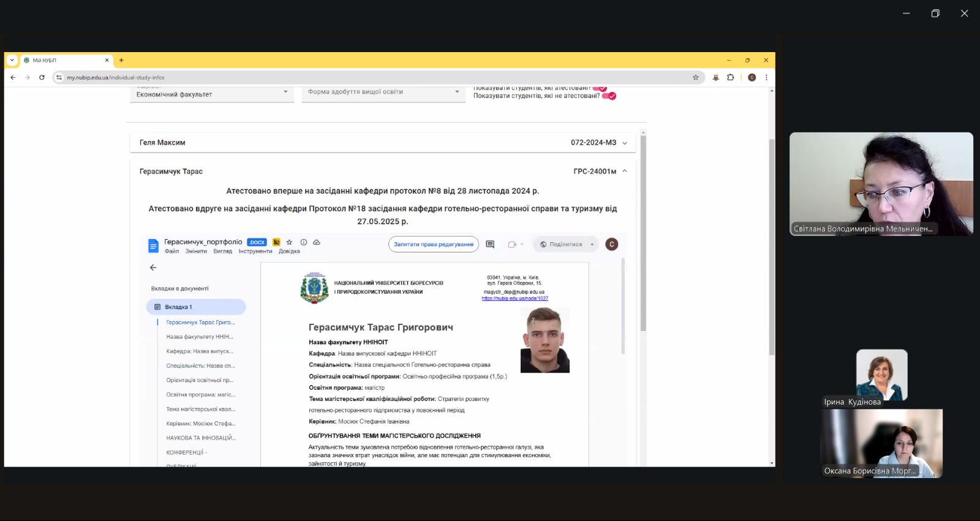Reload the my.nubip.edu.ua page

[42, 77]
